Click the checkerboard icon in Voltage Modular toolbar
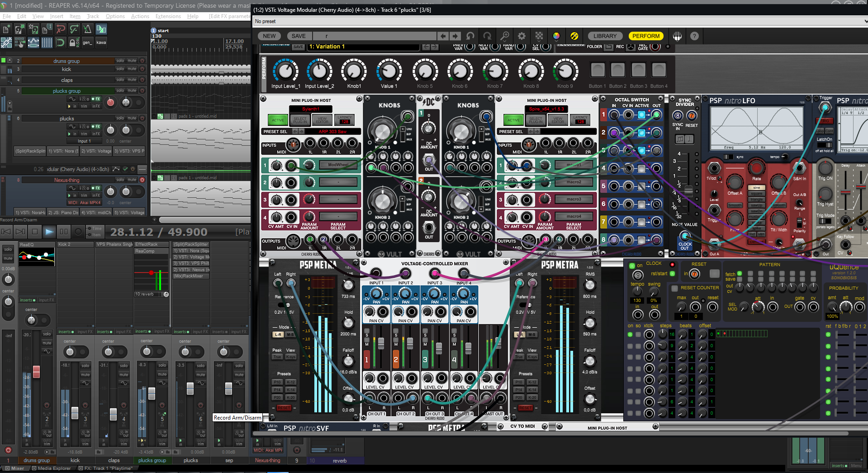Screen dimensions: 868x473 (x=539, y=36)
